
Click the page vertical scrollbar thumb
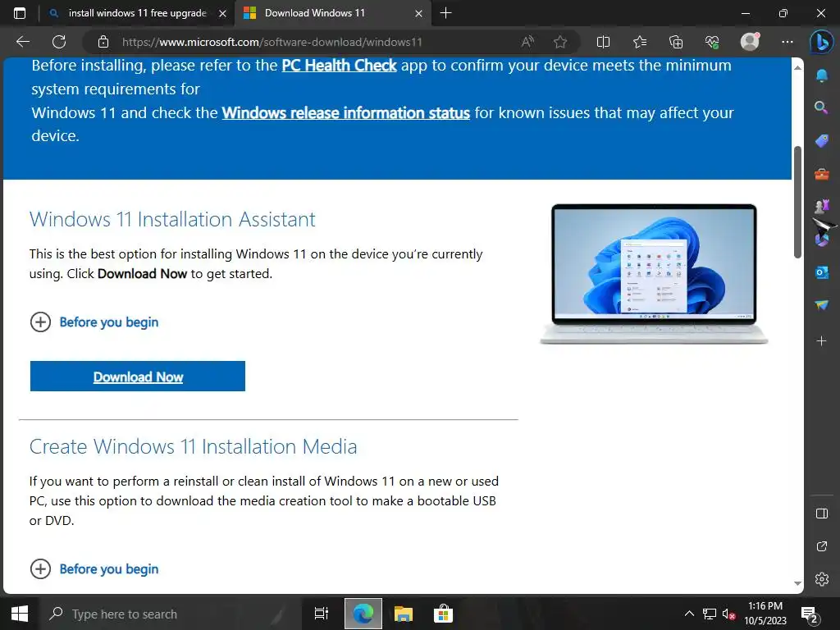pyautogui.click(x=797, y=202)
